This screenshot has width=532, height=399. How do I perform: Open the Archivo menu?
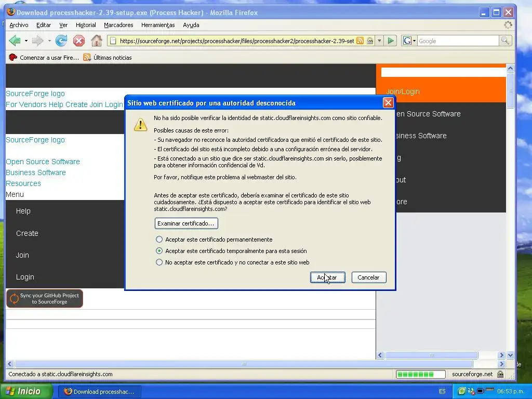pyautogui.click(x=19, y=25)
